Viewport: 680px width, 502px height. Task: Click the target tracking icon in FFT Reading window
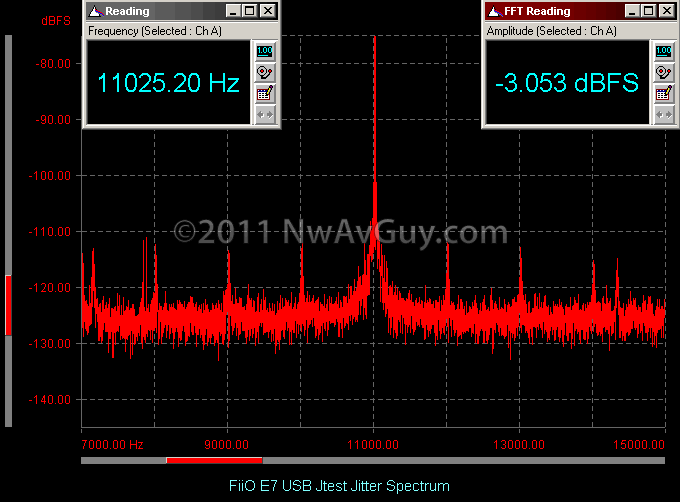[664, 72]
